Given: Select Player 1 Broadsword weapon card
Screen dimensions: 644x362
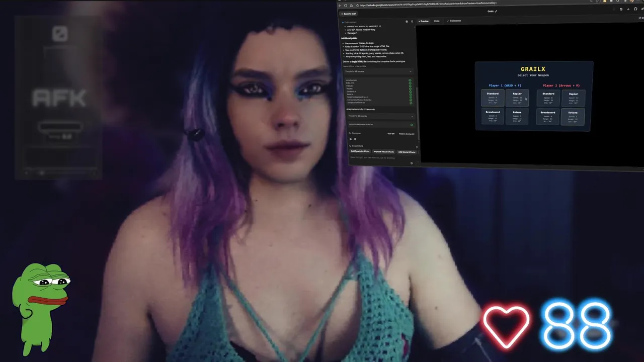Looking at the screenshot, I should 493,116.
